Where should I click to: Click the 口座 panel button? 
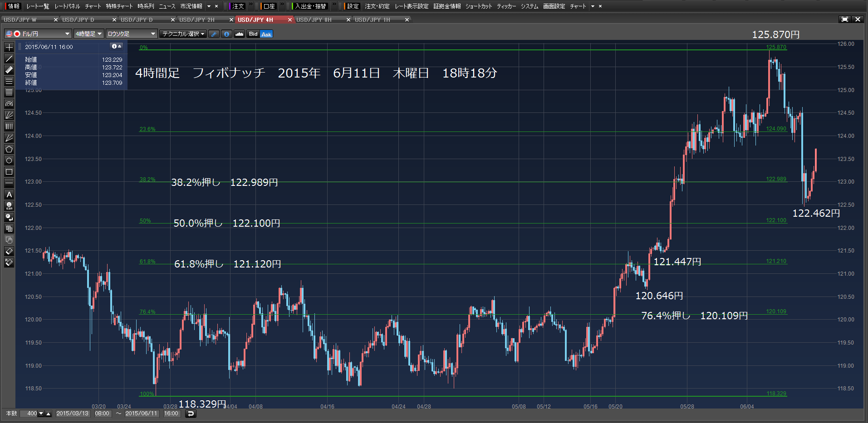[269, 6]
